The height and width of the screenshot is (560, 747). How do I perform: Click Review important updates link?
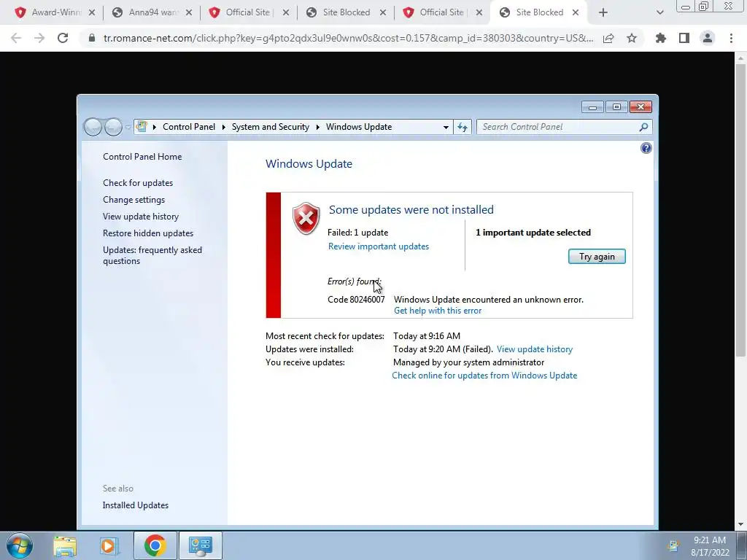pos(379,246)
